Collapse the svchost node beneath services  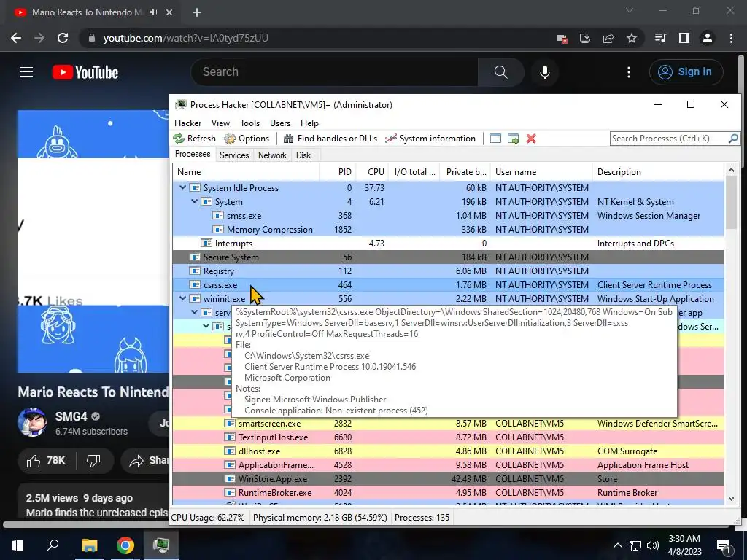pos(206,326)
